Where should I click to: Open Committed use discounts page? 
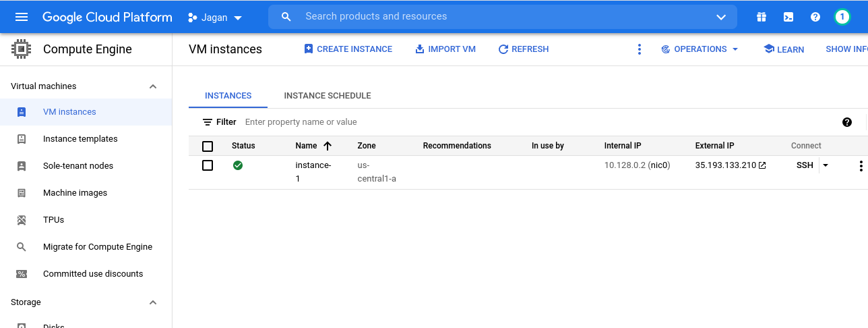tap(93, 274)
